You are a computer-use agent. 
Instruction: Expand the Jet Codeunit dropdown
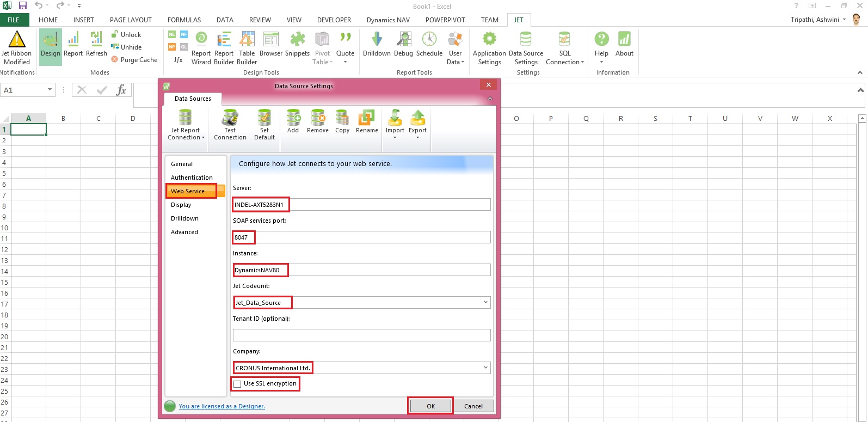485,302
